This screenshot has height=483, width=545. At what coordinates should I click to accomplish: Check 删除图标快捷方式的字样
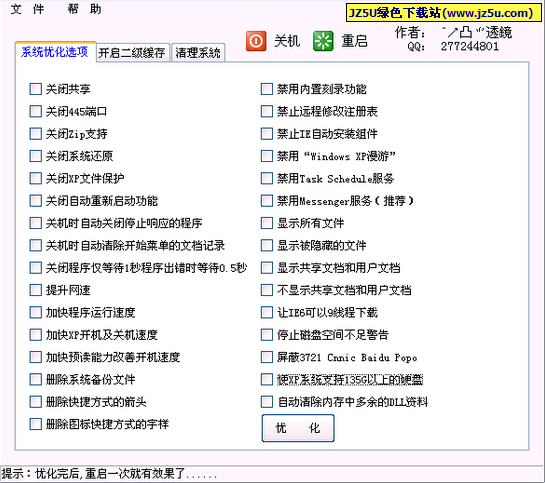(x=35, y=424)
